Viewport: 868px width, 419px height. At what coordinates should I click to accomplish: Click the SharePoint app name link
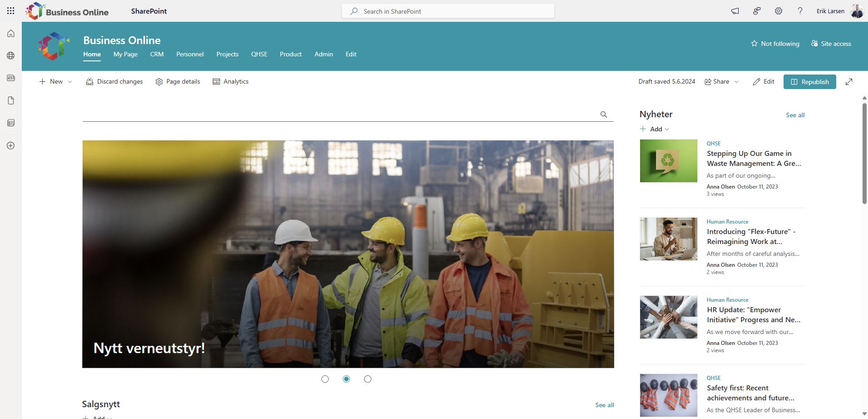(149, 11)
